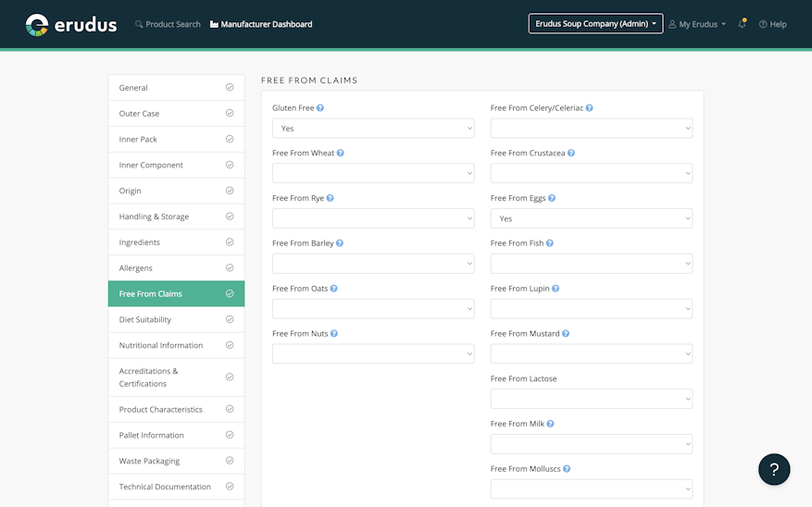Go to the Waste Packaging section
812x507 pixels.
pyautogui.click(x=176, y=461)
